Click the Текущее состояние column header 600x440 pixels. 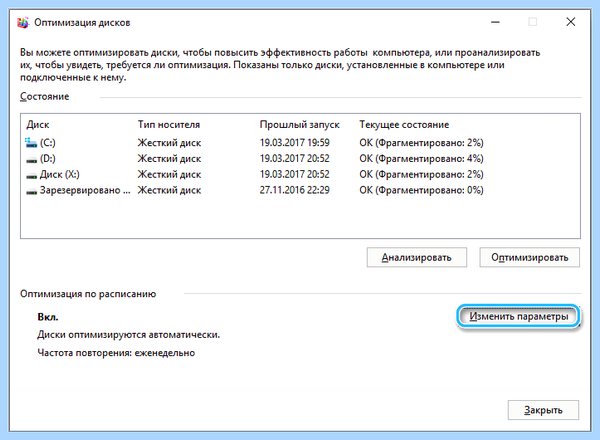tap(404, 125)
